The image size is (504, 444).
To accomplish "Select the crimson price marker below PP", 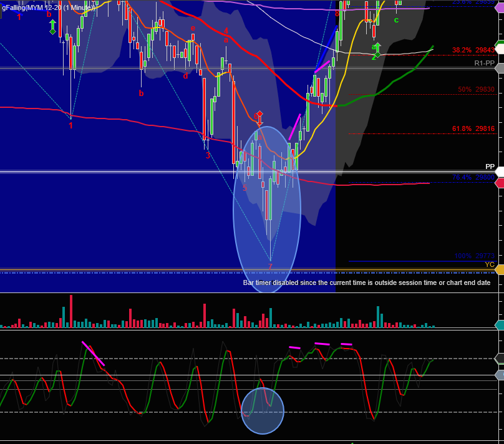I will pyautogui.click(x=499, y=183).
